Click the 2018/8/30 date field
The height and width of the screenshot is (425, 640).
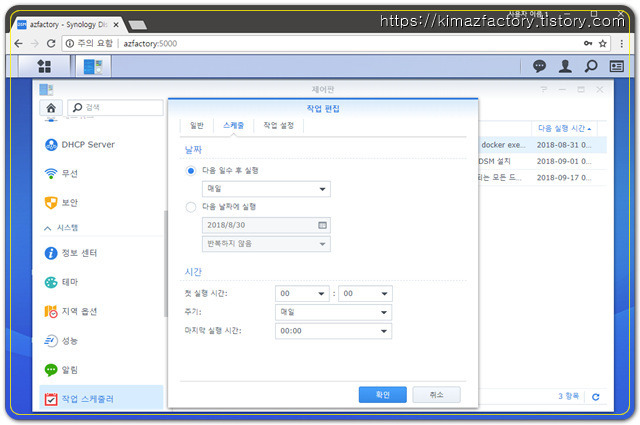(x=266, y=225)
